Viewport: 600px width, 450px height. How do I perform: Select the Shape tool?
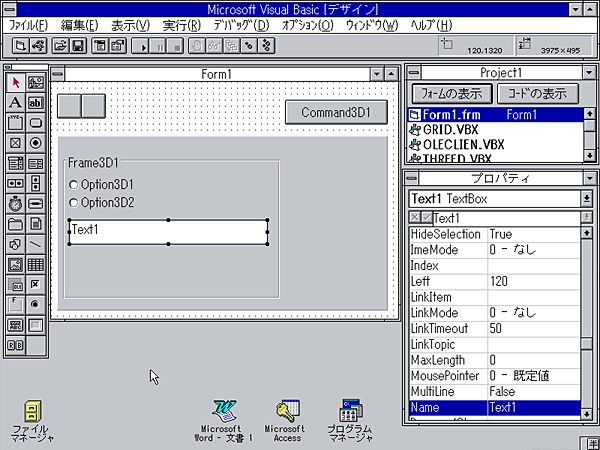point(16,245)
